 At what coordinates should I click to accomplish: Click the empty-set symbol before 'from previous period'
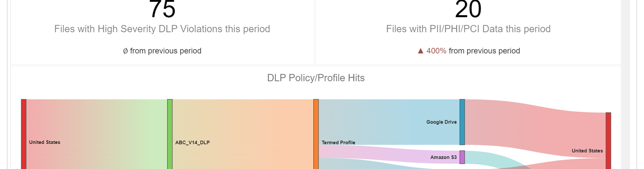[x=125, y=51]
